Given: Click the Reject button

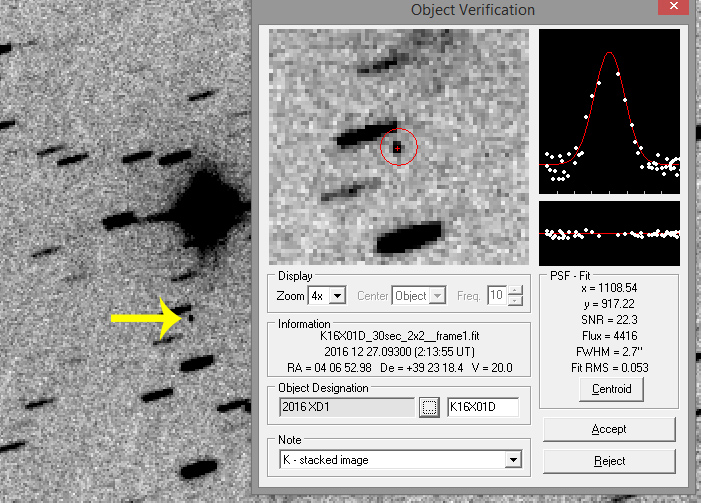Looking at the screenshot, I should 609,461.
